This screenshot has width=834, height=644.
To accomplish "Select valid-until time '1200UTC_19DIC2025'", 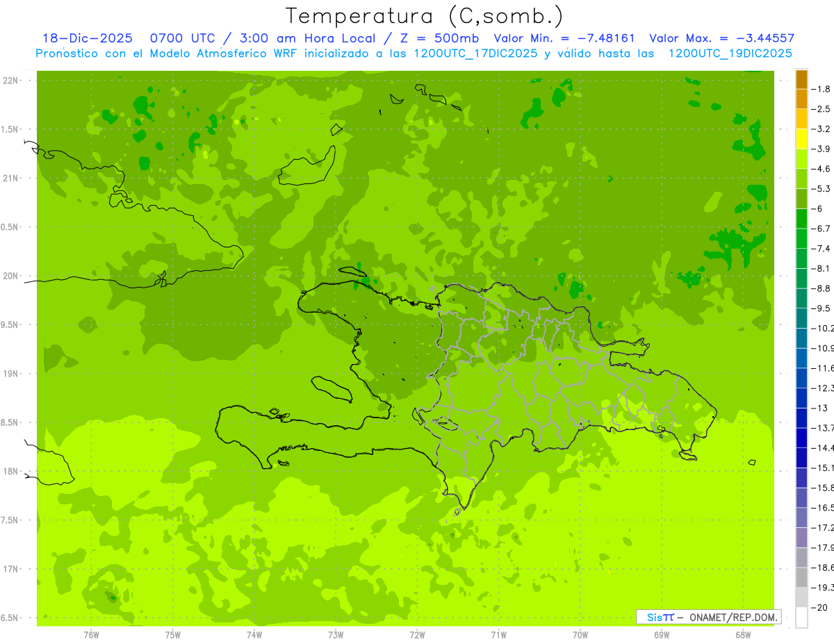I will pyautogui.click(x=730, y=53).
